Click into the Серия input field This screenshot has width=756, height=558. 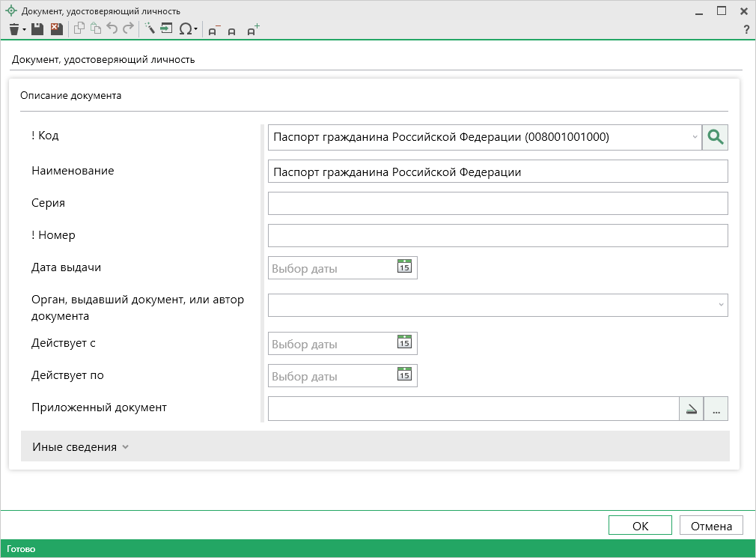click(497, 204)
